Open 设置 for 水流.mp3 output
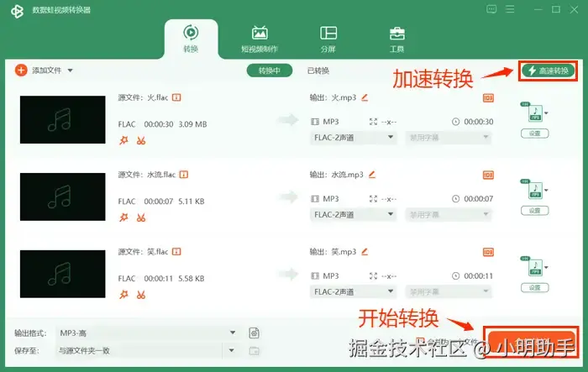The height and width of the screenshot is (372, 588). [535, 211]
